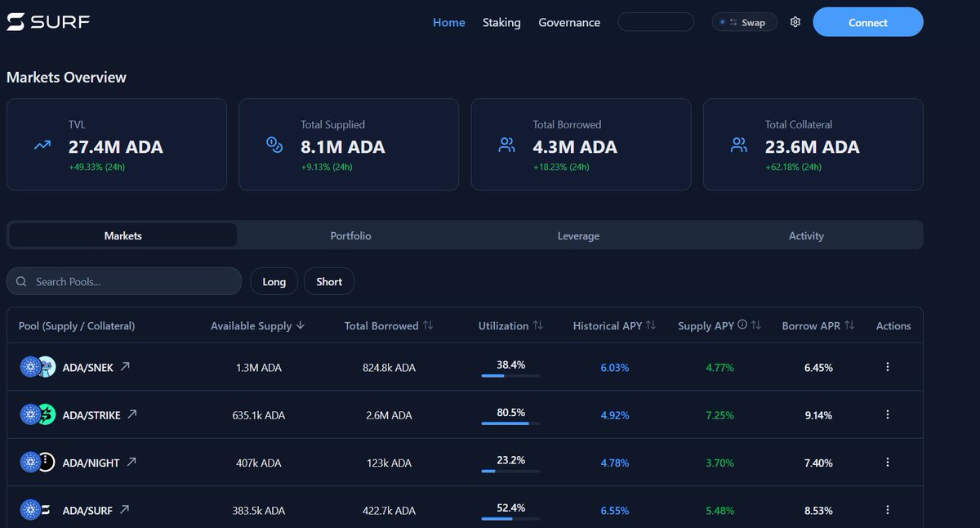Click ADA/STRIKE utilization bar
This screenshot has width=980, height=528.
point(510,423)
